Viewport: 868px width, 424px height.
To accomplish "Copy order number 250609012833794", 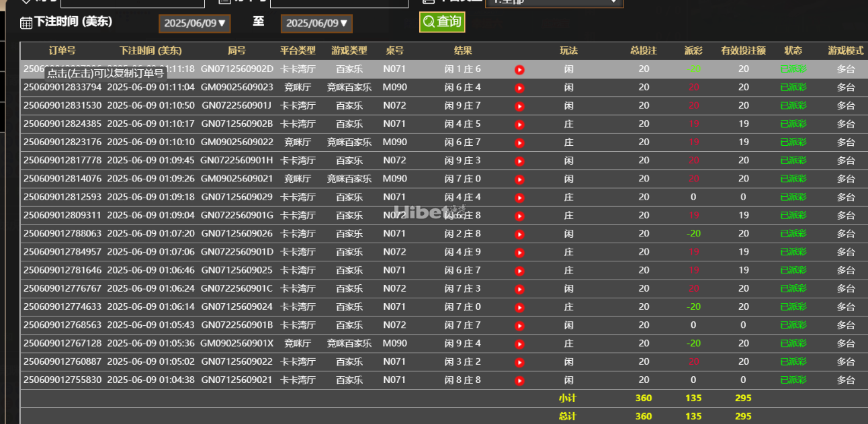I will [62, 87].
